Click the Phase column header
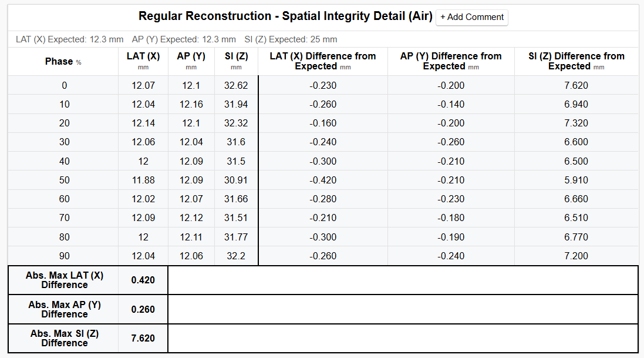 63,61
